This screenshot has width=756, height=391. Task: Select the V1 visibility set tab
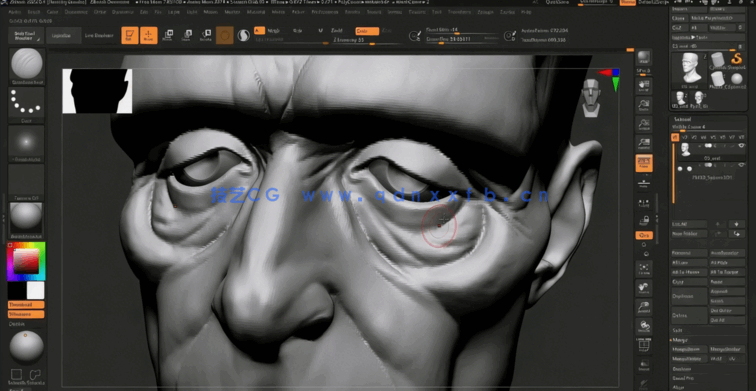[675, 137]
